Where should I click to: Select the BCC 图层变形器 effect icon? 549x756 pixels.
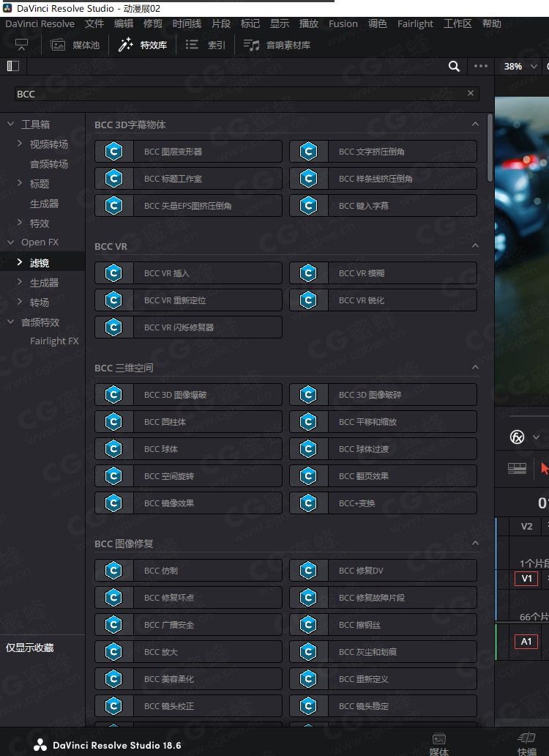pyautogui.click(x=113, y=152)
